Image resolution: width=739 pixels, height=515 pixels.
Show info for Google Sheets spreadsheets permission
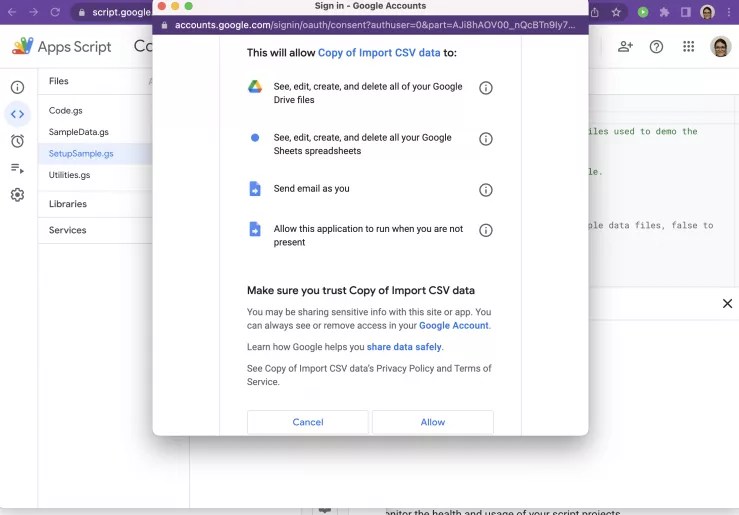coord(485,139)
